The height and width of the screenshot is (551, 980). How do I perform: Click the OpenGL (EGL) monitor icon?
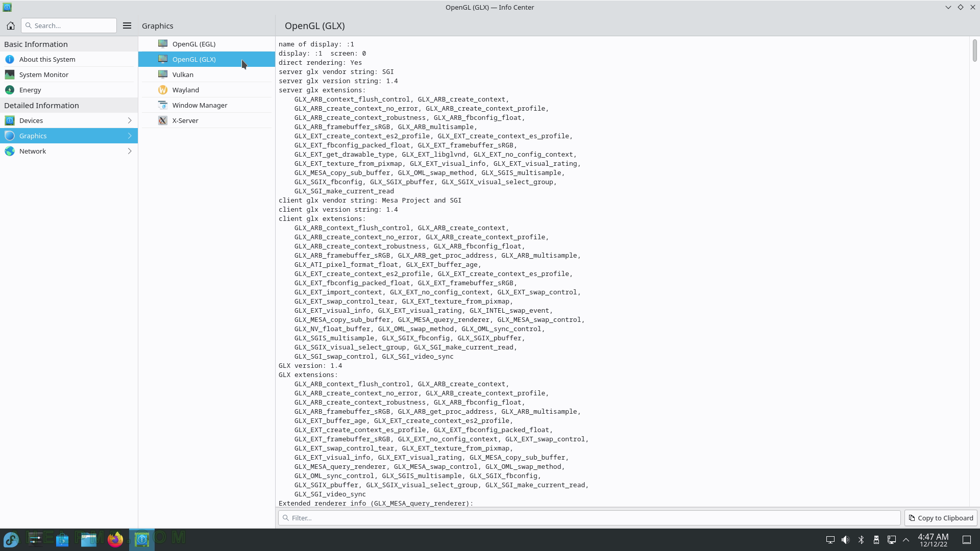coord(163,44)
